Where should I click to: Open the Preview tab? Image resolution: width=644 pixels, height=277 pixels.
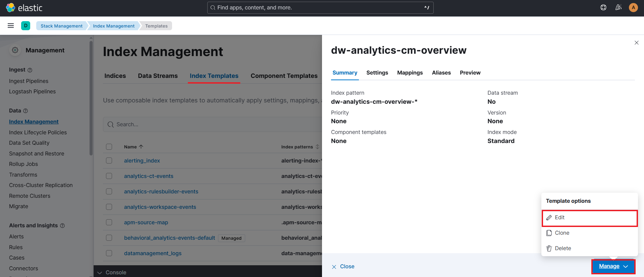pyautogui.click(x=470, y=73)
